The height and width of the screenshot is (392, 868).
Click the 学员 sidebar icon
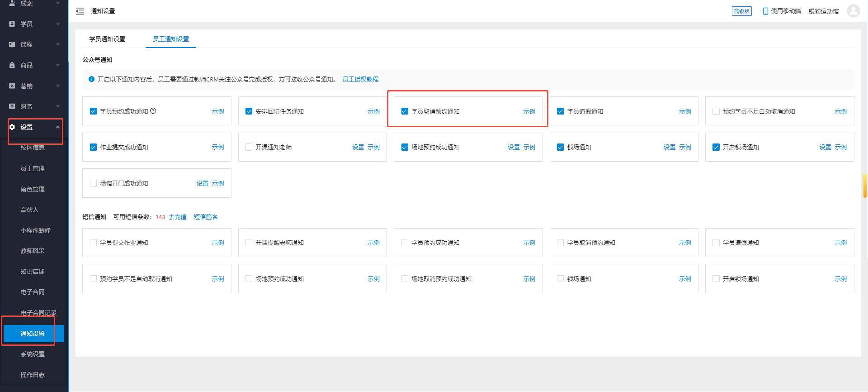click(12, 24)
